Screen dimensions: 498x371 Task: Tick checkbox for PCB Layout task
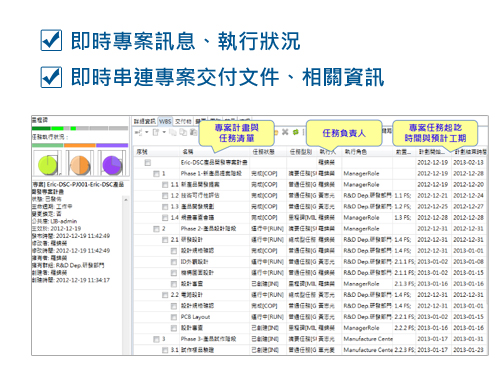pyautogui.click(x=174, y=317)
